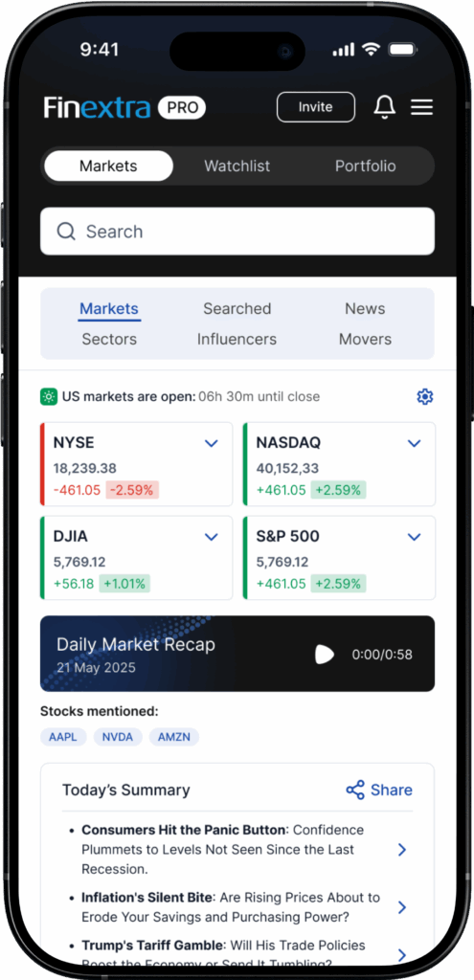Image resolution: width=474 pixels, height=980 pixels.
Task: Open the Influencers tab
Action: coord(237,340)
